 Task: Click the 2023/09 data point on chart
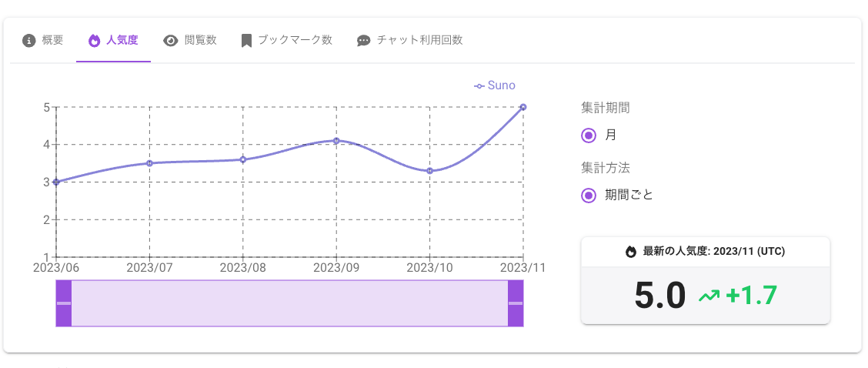(336, 141)
